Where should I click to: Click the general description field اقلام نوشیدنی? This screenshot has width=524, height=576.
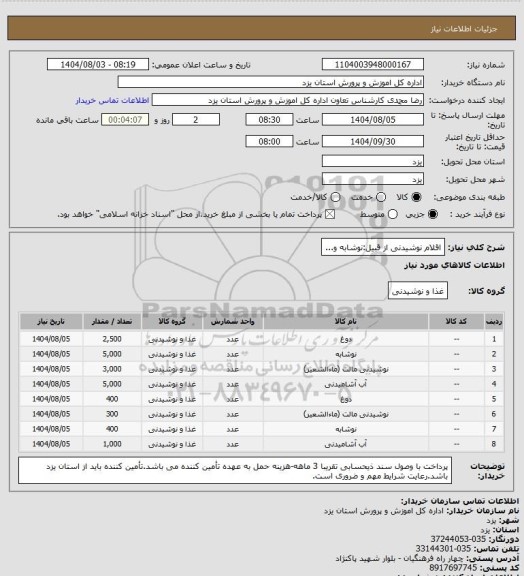pyautogui.click(x=383, y=247)
